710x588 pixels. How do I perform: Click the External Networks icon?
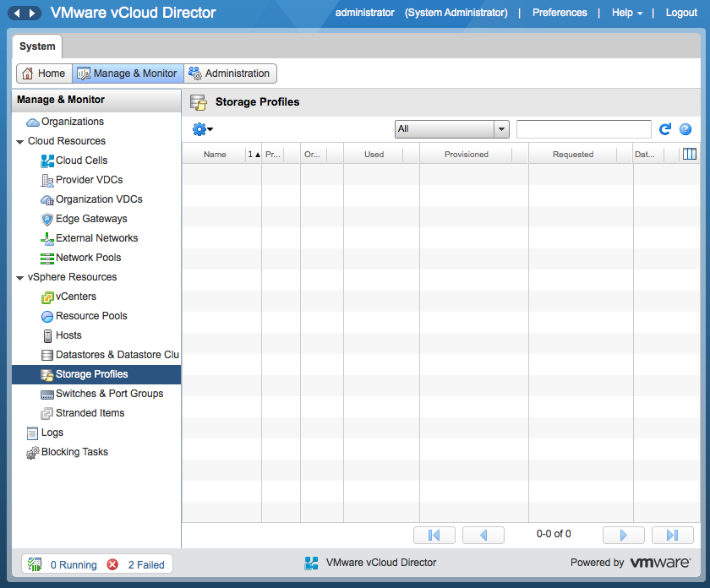pos(47,238)
